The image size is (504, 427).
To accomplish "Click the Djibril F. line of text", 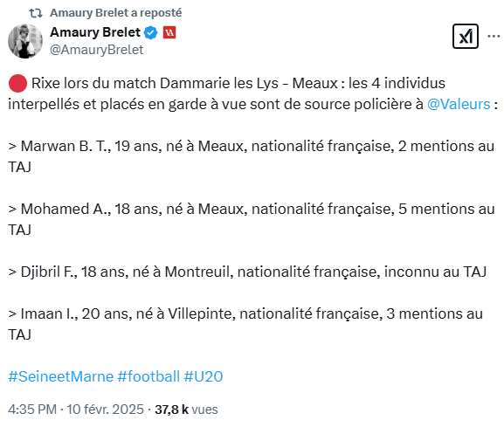I will [x=247, y=272].
